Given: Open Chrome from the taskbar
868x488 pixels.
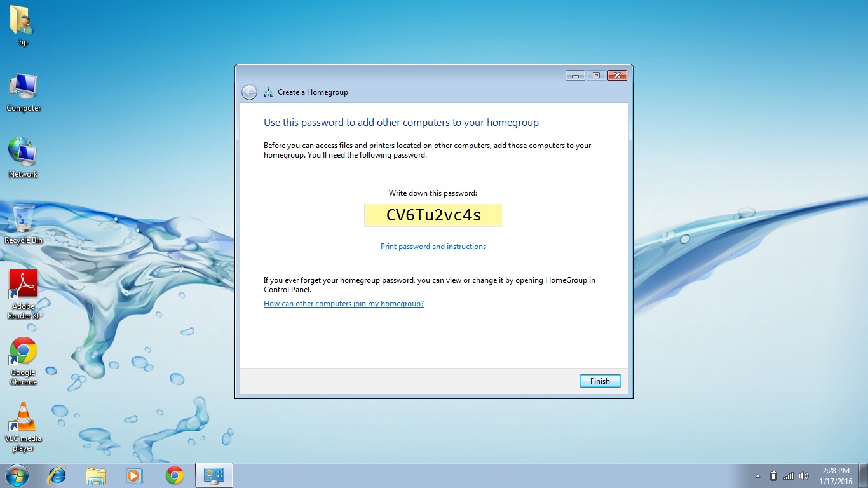Looking at the screenshot, I should point(175,475).
